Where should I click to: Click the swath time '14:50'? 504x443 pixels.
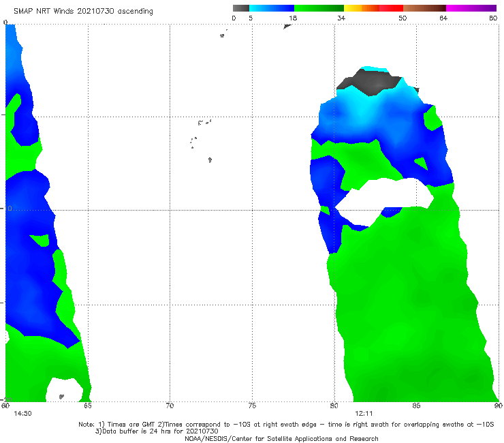pyautogui.click(x=22, y=414)
